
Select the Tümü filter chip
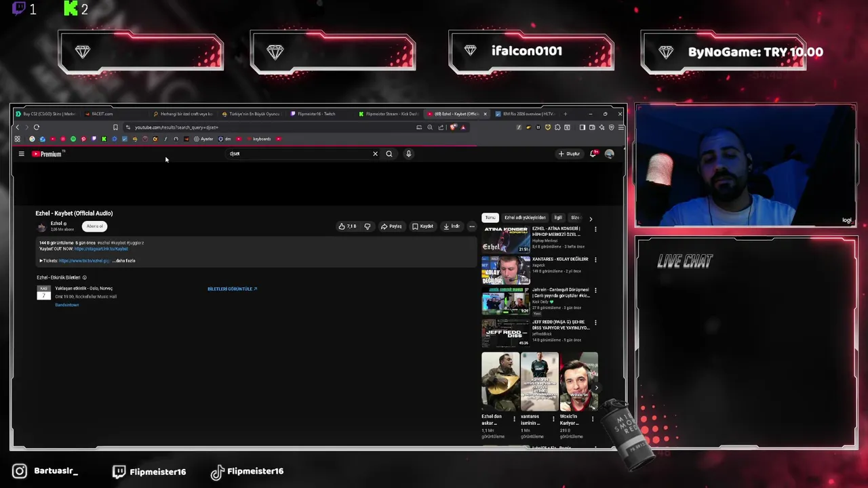(490, 218)
